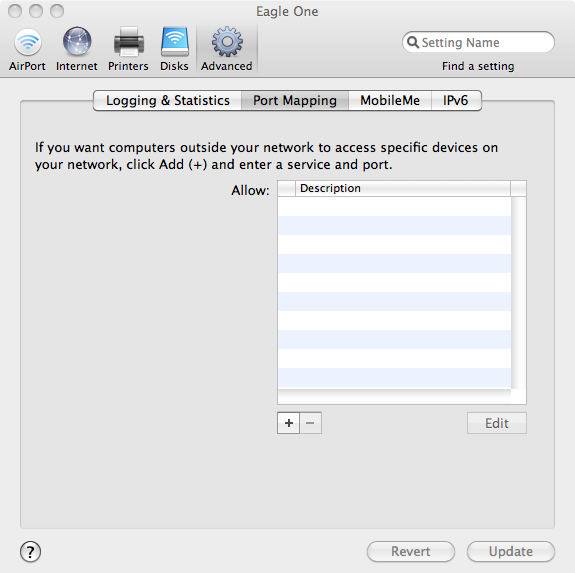This screenshot has width=575, height=573.
Task: Remove port mapping with the minus button
Action: 311,423
